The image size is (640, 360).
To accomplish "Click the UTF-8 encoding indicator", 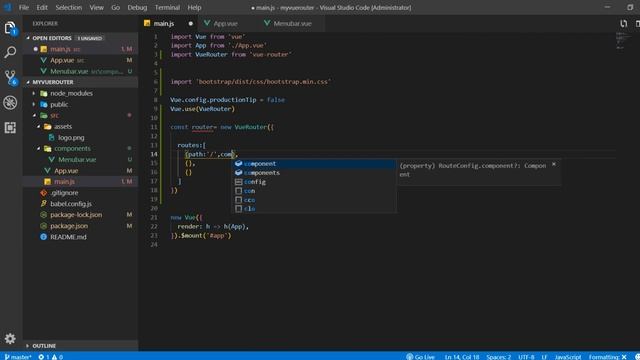I will [526, 357].
